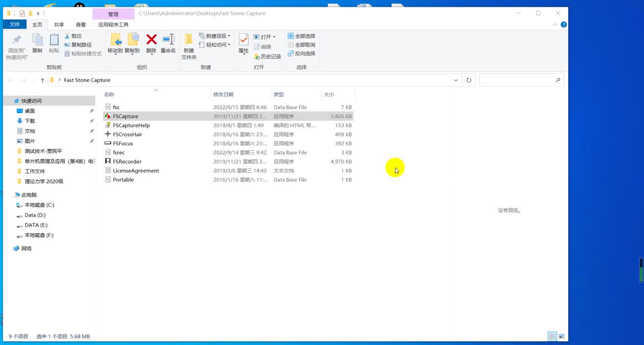Open the File (文件) menu
This screenshot has width=644, height=345.
15,24
